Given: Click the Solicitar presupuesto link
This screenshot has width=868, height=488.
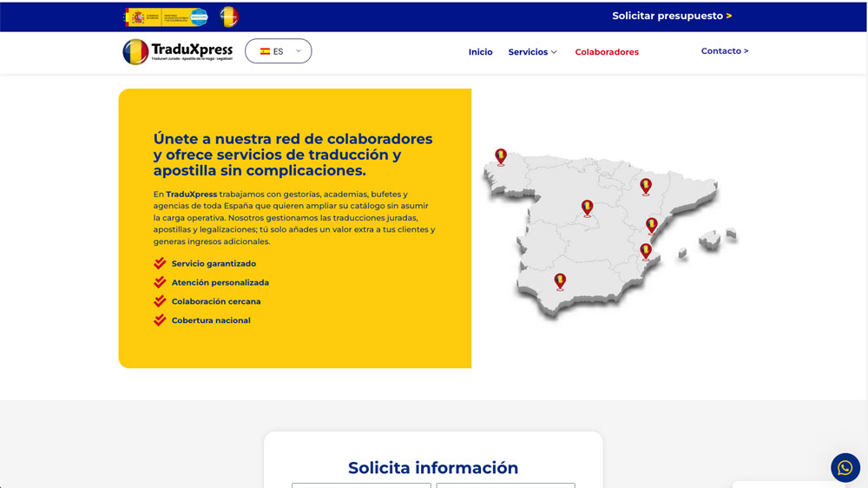Looking at the screenshot, I should pyautogui.click(x=672, y=16).
